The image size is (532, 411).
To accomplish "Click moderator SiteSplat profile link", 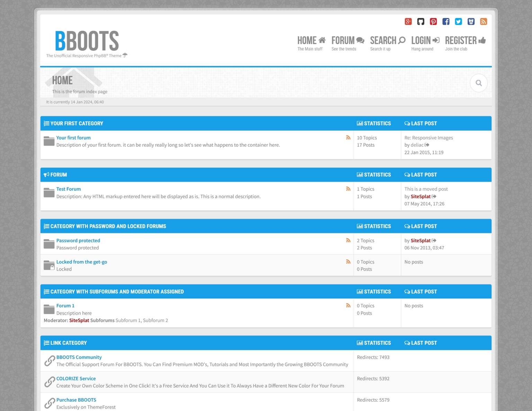I will (79, 320).
